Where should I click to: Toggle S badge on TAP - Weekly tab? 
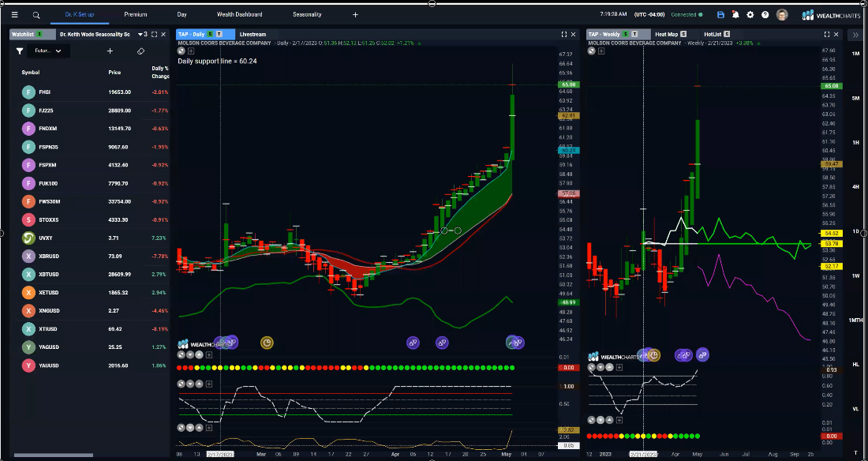[x=626, y=35]
